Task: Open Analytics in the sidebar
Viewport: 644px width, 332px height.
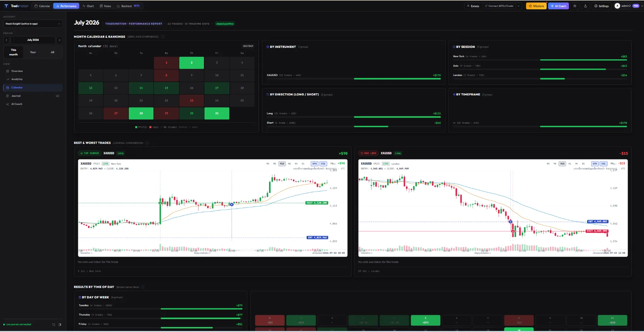Action: 33,79
